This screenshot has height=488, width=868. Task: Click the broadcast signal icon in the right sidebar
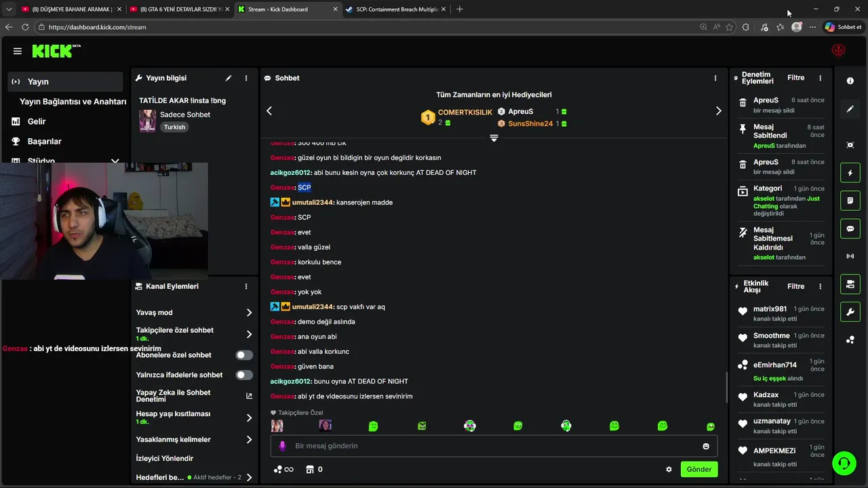(x=850, y=256)
